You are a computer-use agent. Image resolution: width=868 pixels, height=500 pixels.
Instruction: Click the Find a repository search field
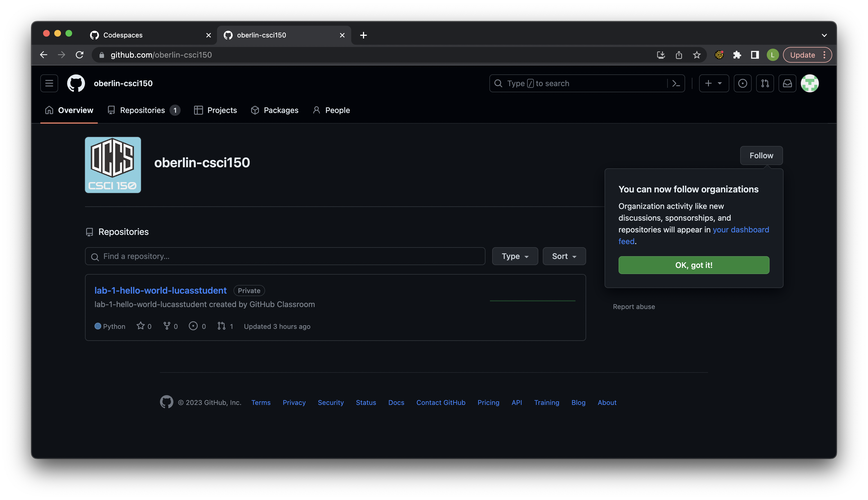point(285,256)
